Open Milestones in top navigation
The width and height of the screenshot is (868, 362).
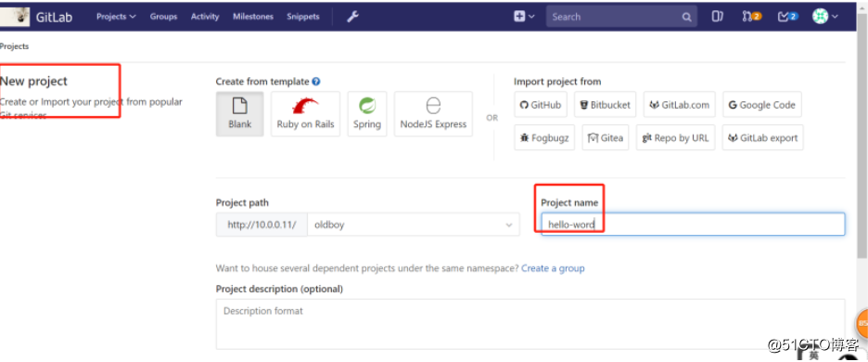[x=253, y=17]
